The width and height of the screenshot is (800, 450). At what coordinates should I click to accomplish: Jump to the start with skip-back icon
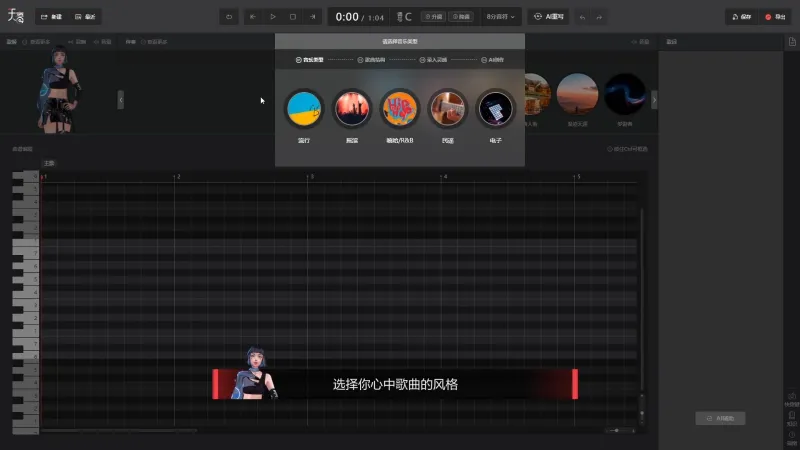coord(253,17)
